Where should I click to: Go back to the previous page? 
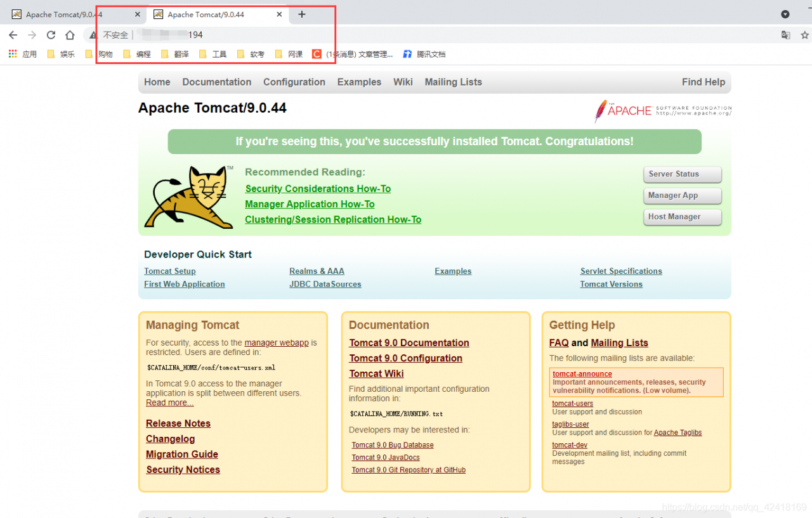tap(13, 35)
